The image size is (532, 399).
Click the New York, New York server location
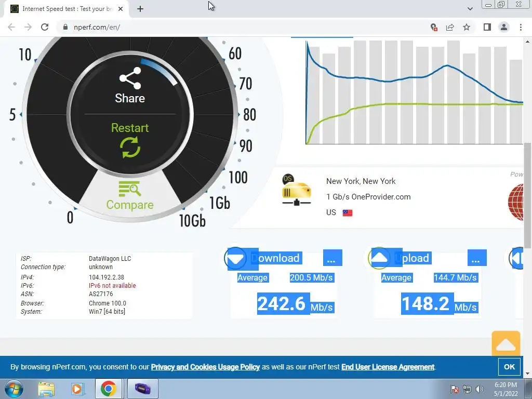click(x=361, y=181)
